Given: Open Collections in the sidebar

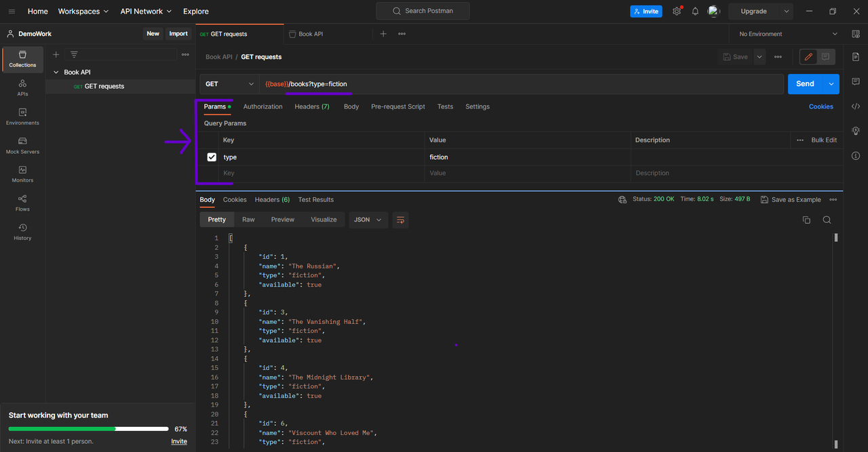Looking at the screenshot, I should pos(22,60).
